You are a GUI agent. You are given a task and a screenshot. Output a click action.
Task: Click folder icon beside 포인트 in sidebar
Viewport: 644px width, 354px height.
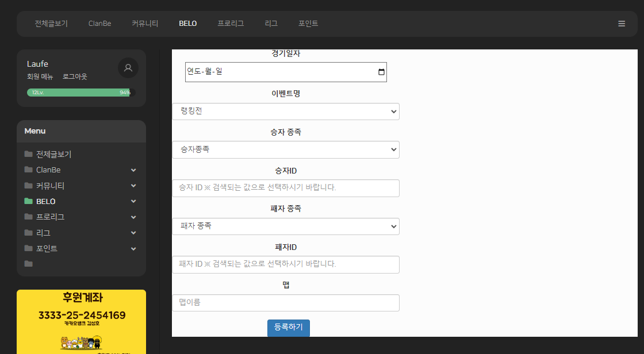point(28,248)
